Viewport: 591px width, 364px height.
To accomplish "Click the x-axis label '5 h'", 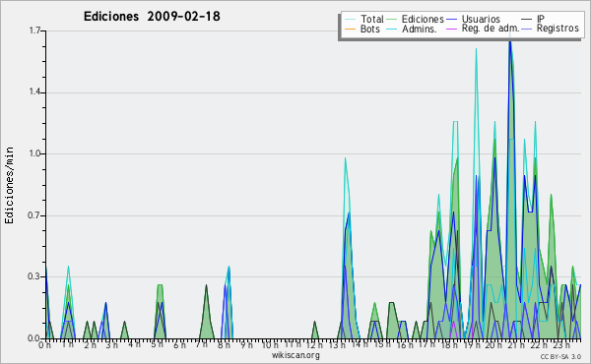I will [x=157, y=344].
